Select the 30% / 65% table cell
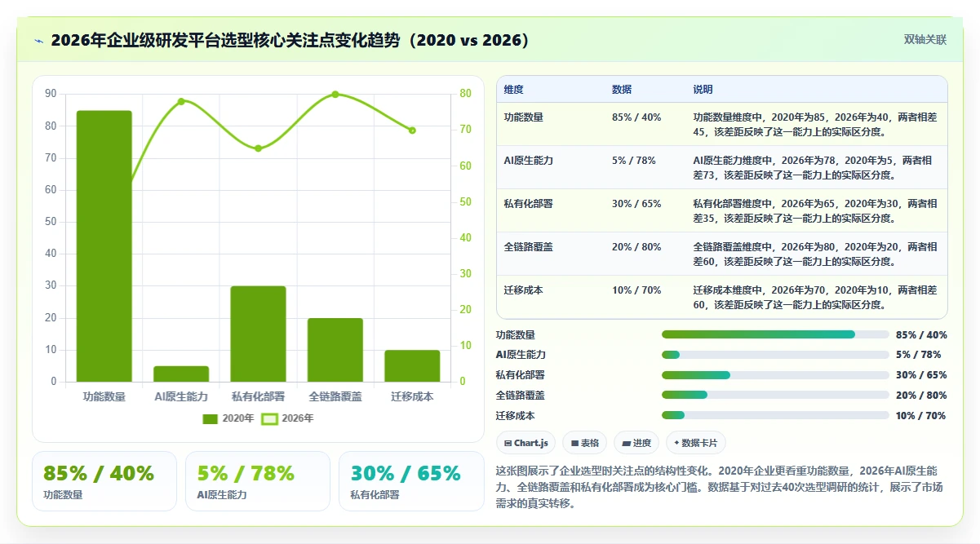This screenshot has width=980, height=544. (x=636, y=204)
